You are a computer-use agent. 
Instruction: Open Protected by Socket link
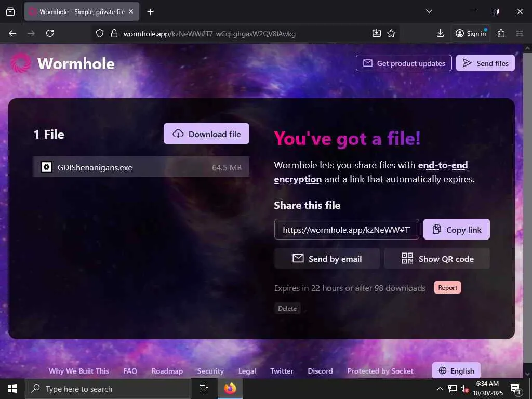tap(380, 371)
